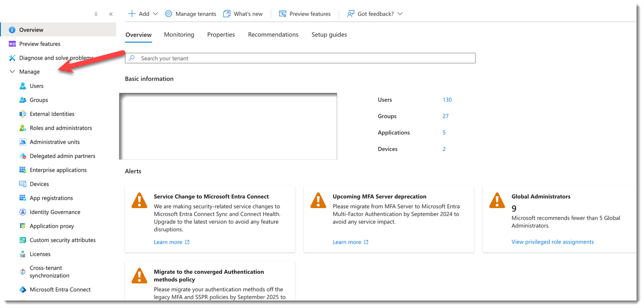Click the MFA Server deprecation warning icon
This screenshot has width=644, height=308.
pos(318,200)
